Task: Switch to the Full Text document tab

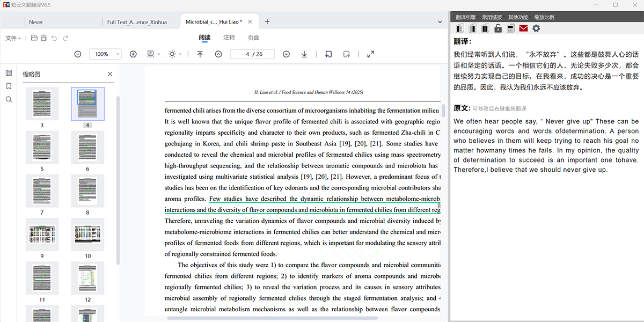Action: 137,22
